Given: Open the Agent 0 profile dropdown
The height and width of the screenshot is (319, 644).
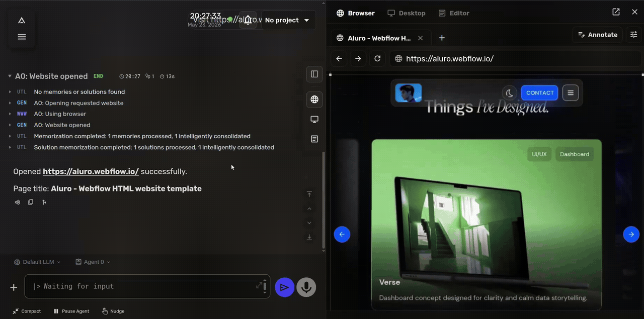Looking at the screenshot, I should click(93, 262).
